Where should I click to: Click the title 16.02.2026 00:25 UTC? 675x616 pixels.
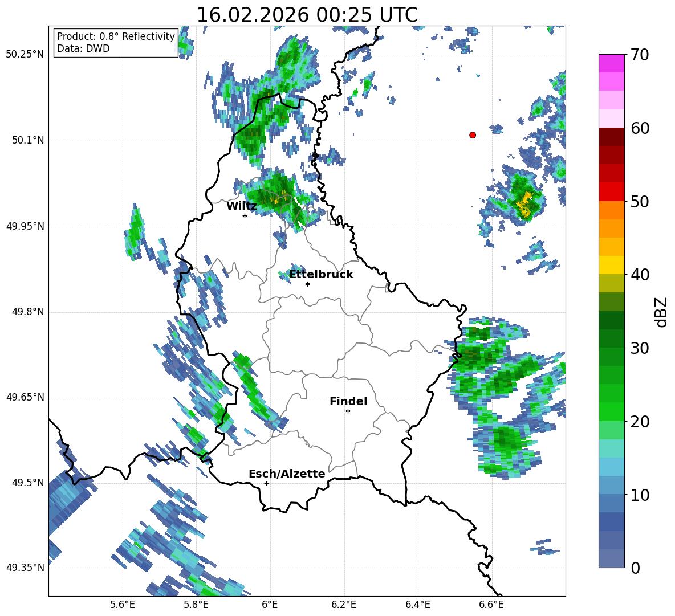click(x=307, y=15)
